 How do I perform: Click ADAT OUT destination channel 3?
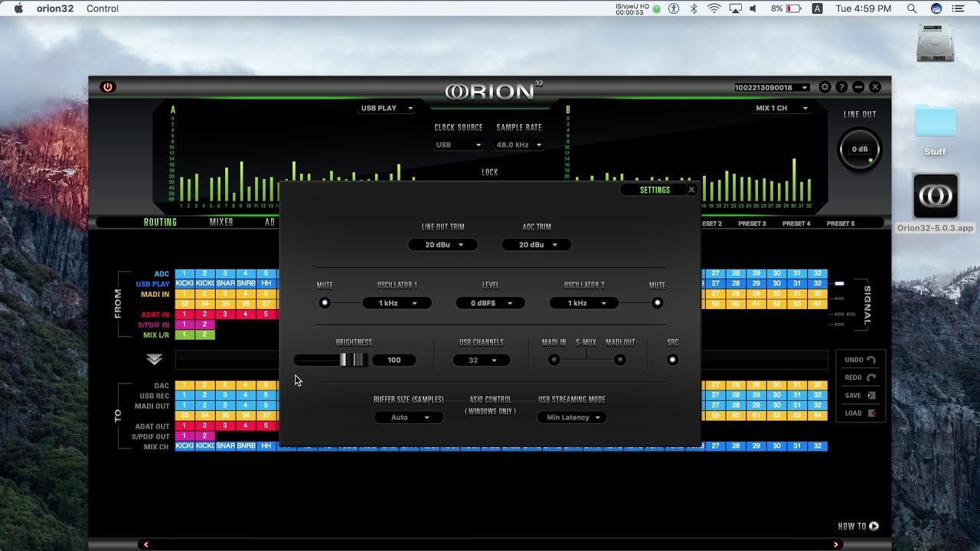click(x=225, y=426)
